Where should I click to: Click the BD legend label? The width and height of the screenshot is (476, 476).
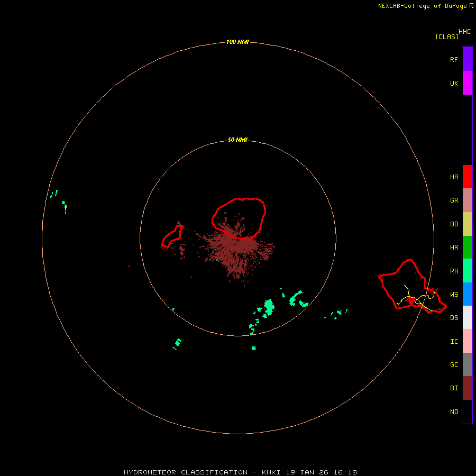tap(454, 224)
